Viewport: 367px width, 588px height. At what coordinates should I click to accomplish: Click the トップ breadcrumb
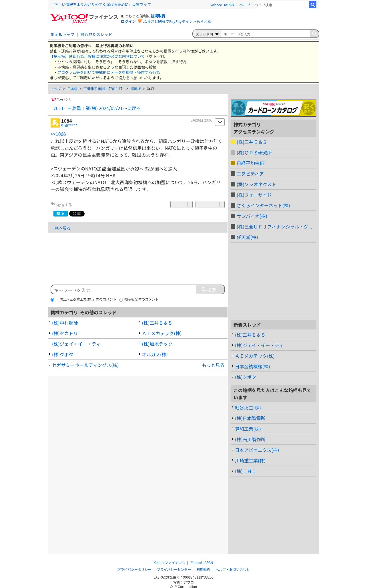(x=56, y=89)
